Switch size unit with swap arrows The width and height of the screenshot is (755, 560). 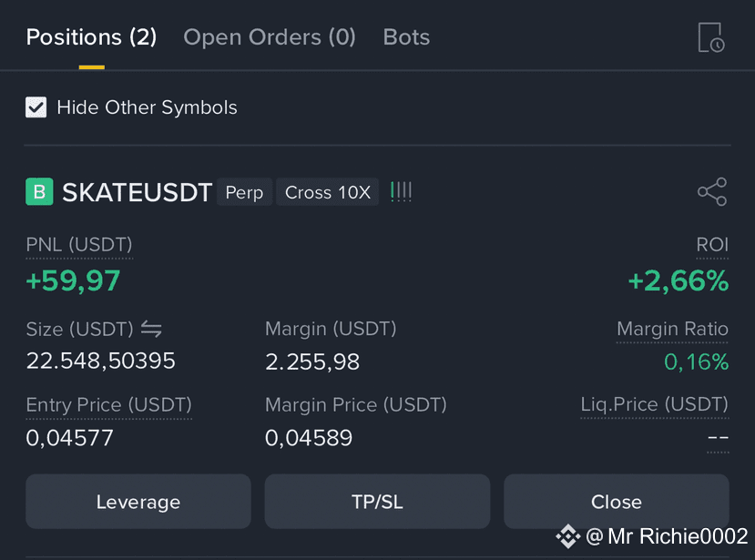tap(151, 330)
